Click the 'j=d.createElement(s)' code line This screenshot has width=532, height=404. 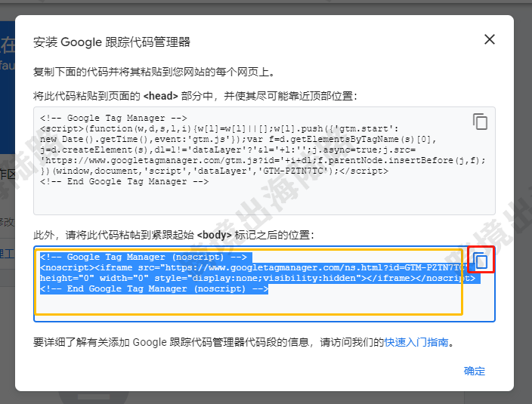(x=227, y=150)
